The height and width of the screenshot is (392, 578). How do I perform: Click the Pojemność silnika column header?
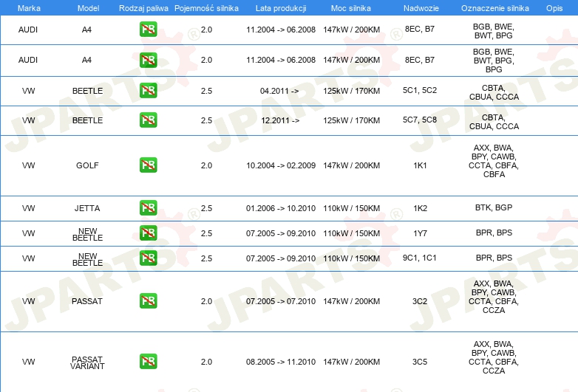pyautogui.click(x=206, y=8)
